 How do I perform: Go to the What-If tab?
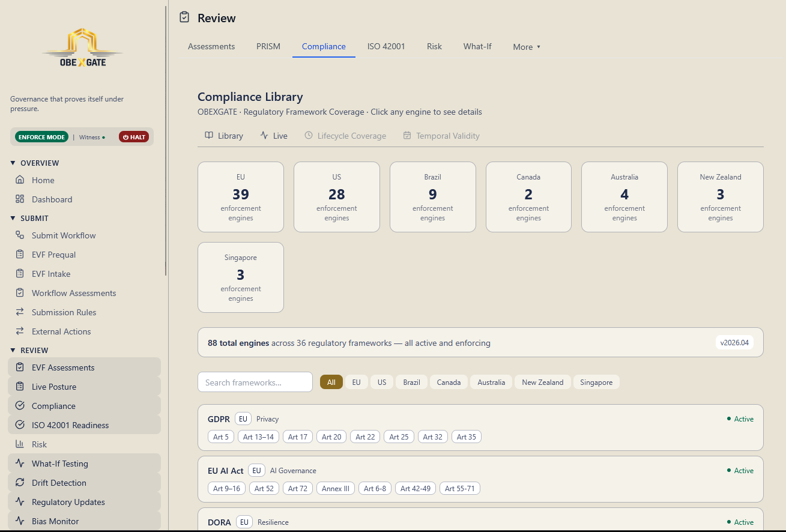click(477, 46)
